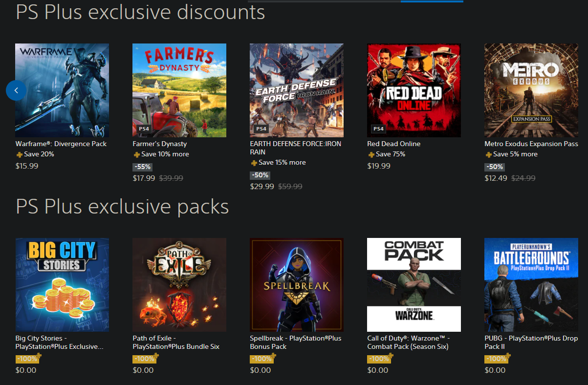The image size is (588, 385).
Task: Select the PS Plus exclusive packs heading
Action: click(122, 207)
